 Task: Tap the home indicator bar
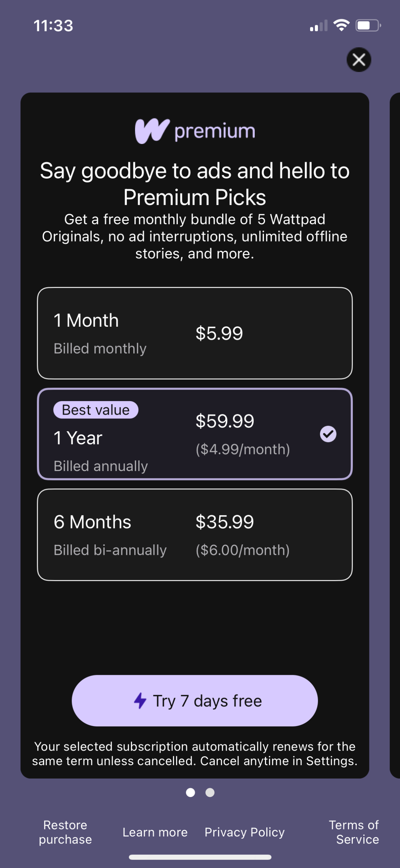click(200, 857)
